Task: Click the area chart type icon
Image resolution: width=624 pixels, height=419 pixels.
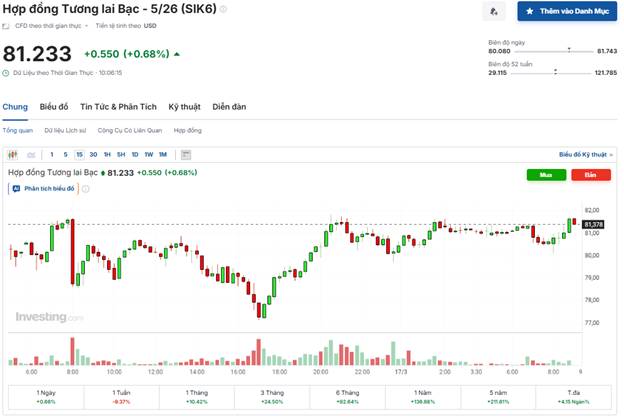Action: tap(30, 155)
